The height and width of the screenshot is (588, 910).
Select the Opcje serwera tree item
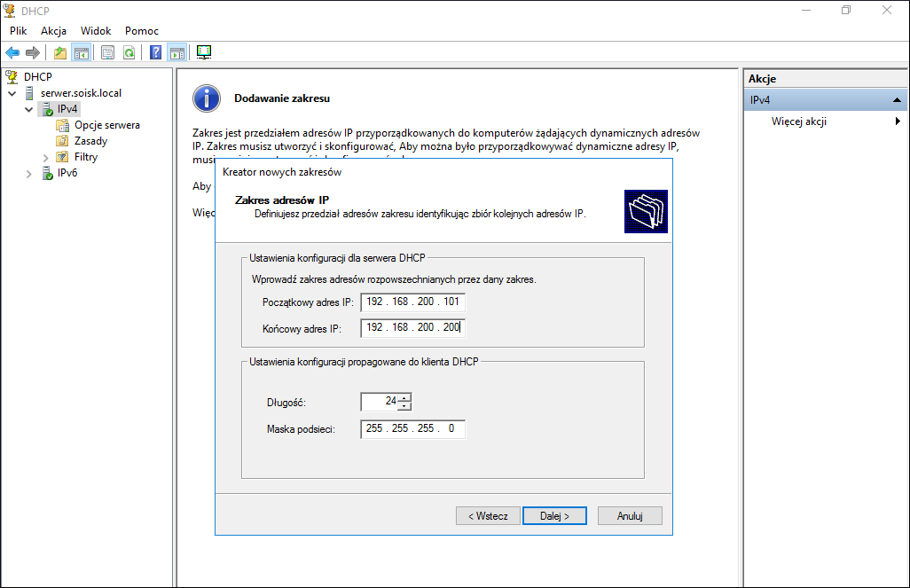tap(106, 125)
